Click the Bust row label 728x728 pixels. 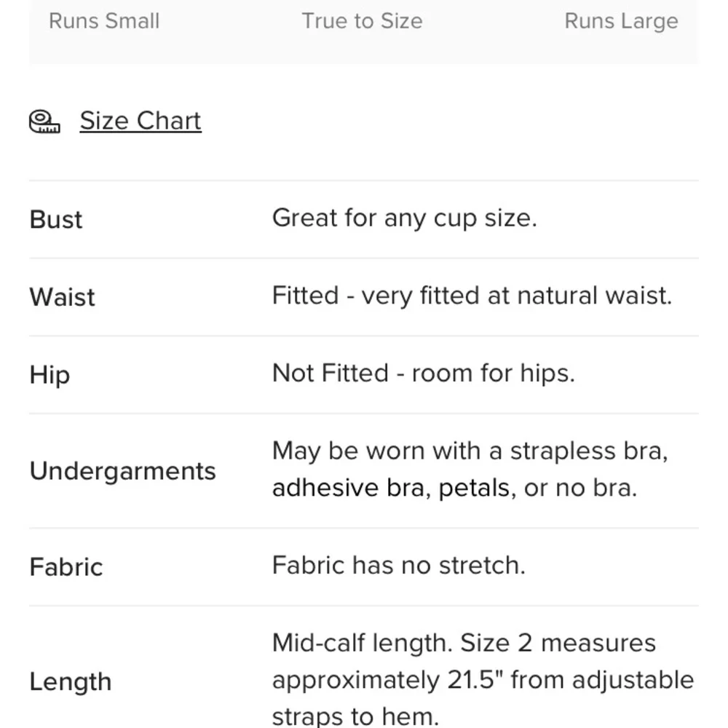[56, 219]
